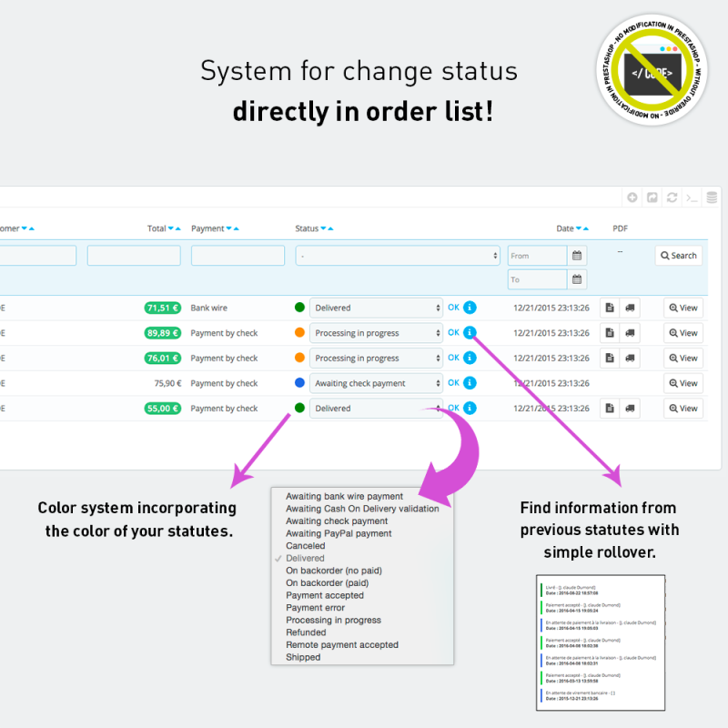Sort orders using the Total column arrow
Screen dimensions: 728x728
pos(171,228)
